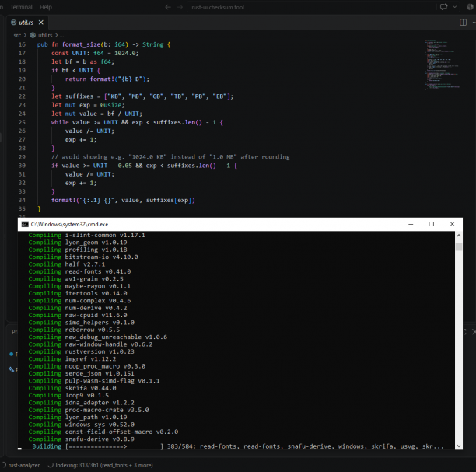Click the 'Compiling snafu-derive v0.8.9' line
Screen dimensions: 476x472
[x=82, y=439]
